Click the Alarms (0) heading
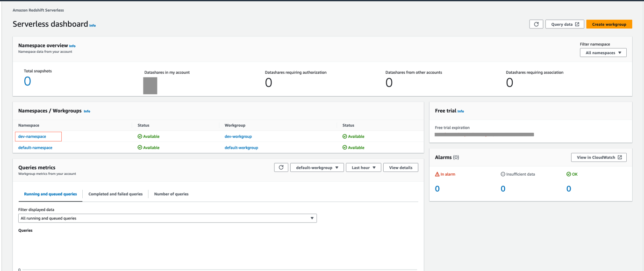Screen dimensions: 644x271 pyautogui.click(x=447, y=157)
